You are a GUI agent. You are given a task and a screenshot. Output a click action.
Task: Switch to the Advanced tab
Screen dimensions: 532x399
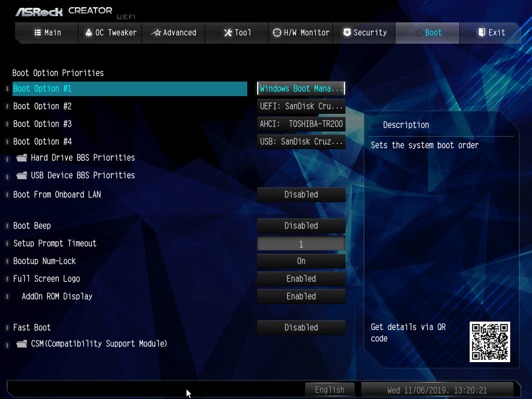(x=174, y=33)
